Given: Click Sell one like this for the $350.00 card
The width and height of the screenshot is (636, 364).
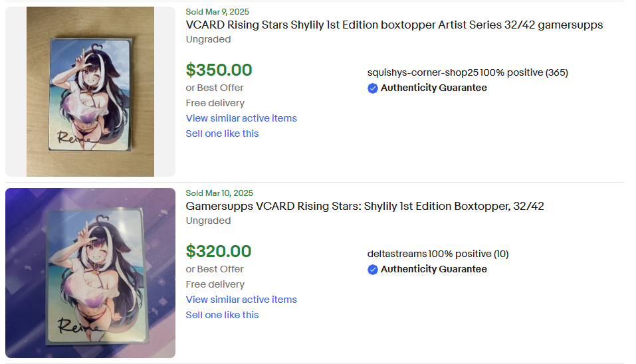Looking at the screenshot, I should click(x=222, y=134).
